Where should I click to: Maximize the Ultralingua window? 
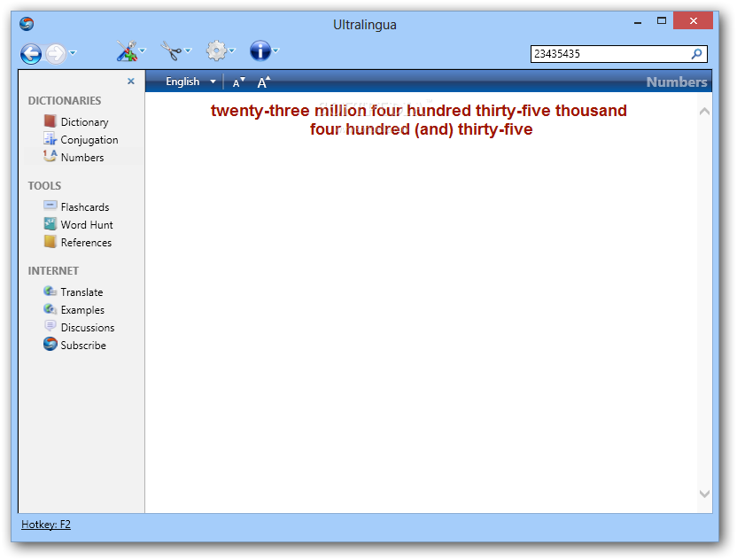(662, 20)
